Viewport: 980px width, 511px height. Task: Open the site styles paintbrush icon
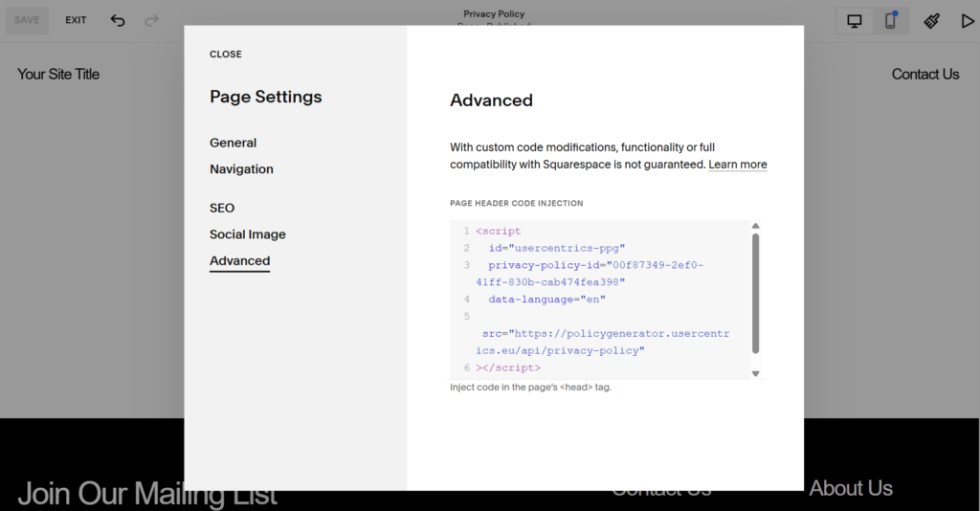click(x=931, y=21)
